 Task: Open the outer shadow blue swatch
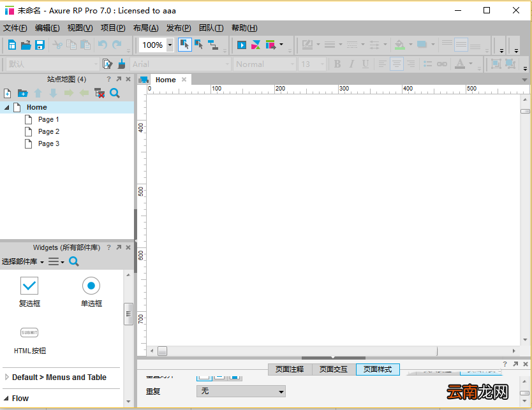tap(422, 45)
